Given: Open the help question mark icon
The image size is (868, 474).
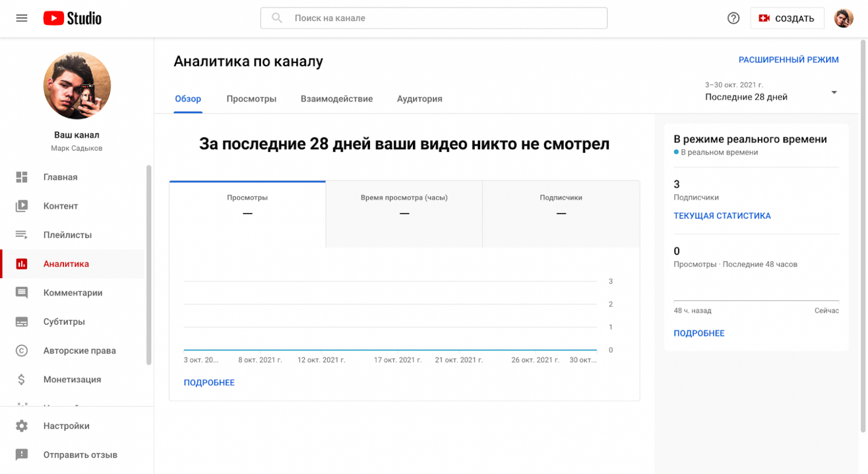Looking at the screenshot, I should (733, 18).
